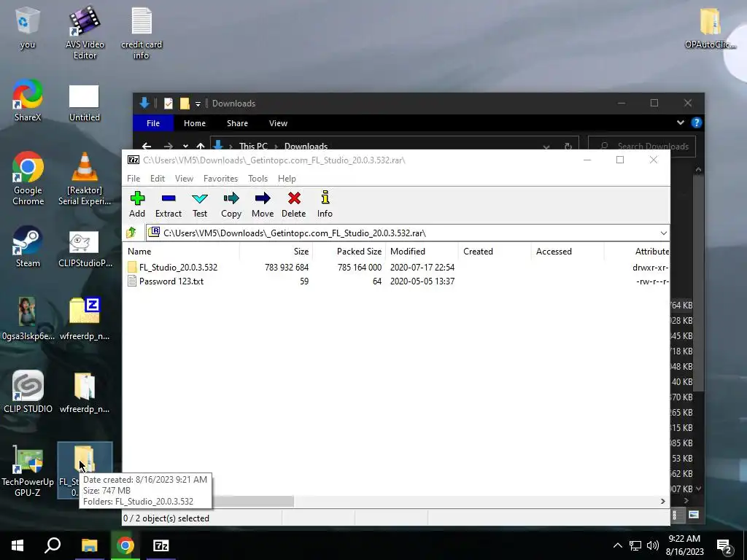Select the OPAutoClic... folder on desktop
The width and height of the screenshot is (747, 560).
[711, 28]
